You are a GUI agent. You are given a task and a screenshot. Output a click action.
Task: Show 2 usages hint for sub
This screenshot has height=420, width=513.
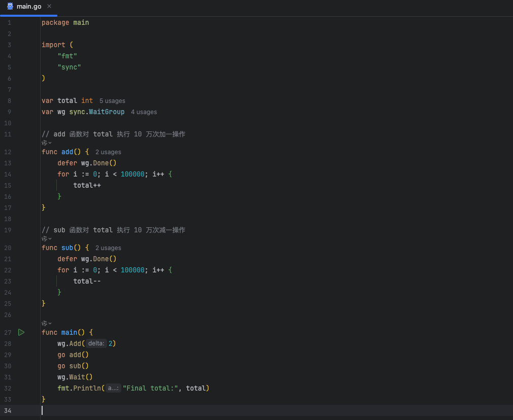(108, 248)
